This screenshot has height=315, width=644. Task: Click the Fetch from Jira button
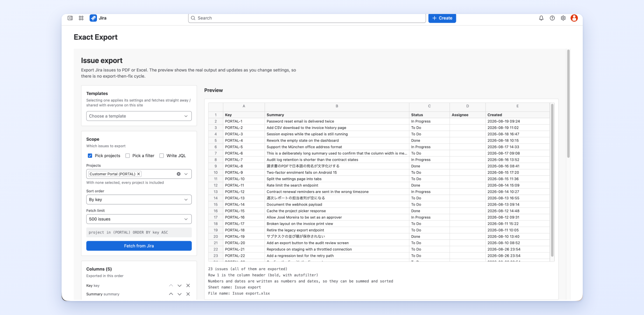click(x=139, y=246)
